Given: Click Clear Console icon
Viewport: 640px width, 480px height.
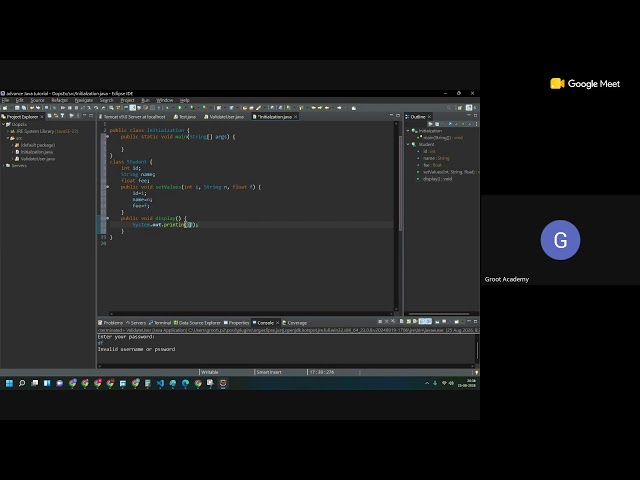Looking at the screenshot, I should click(x=402, y=322).
